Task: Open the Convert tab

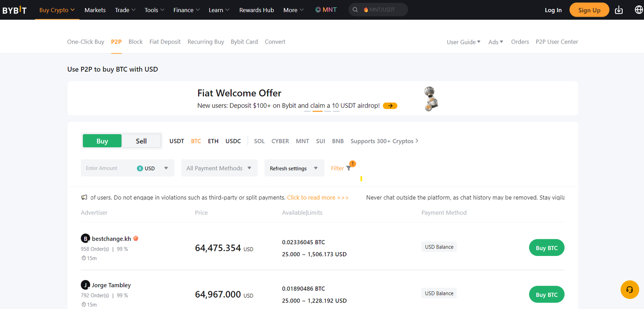Action: click(x=275, y=42)
